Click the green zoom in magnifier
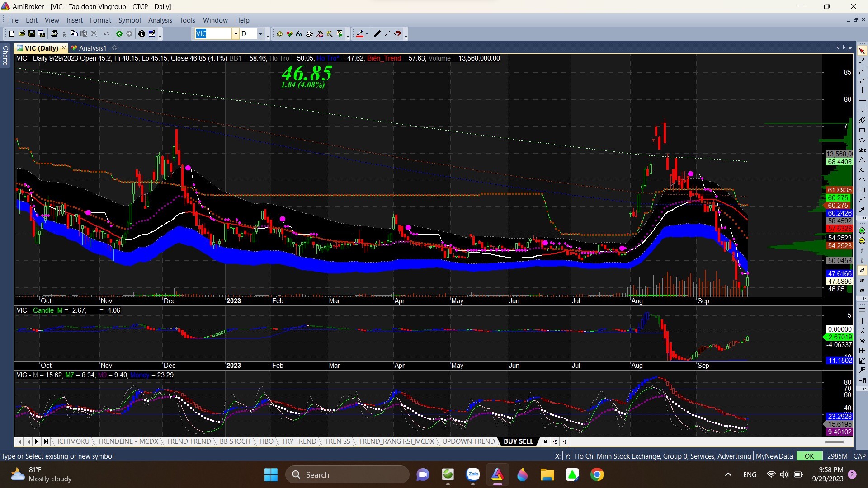 pos(862,230)
